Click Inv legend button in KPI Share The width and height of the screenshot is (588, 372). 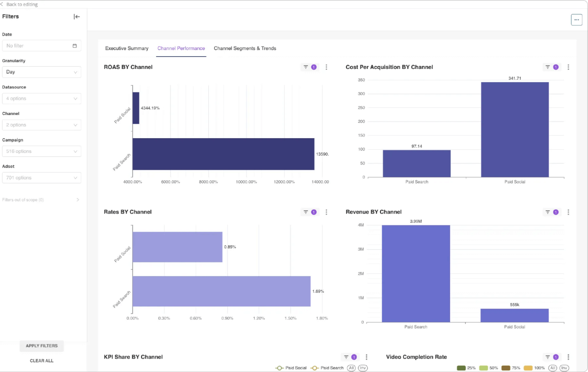point(363,368)
